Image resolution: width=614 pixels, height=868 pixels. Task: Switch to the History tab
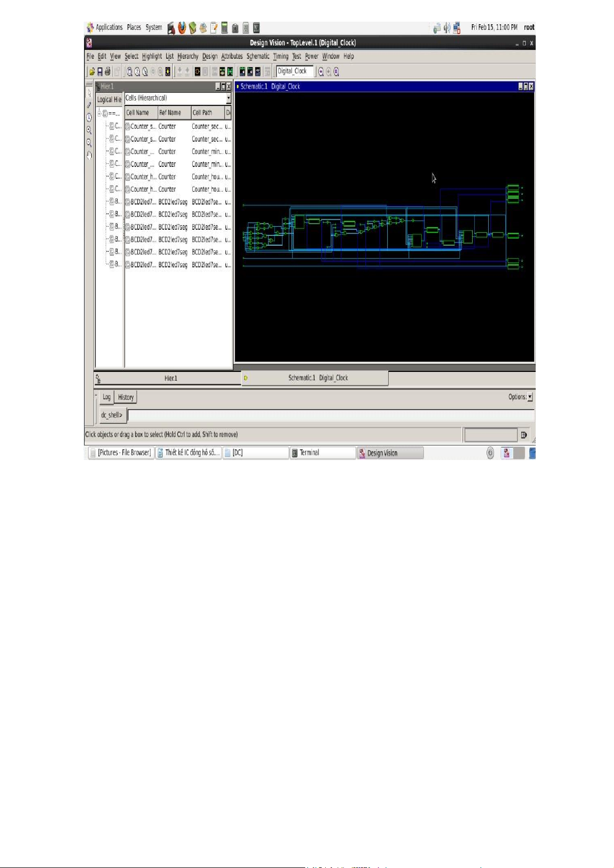126,397
